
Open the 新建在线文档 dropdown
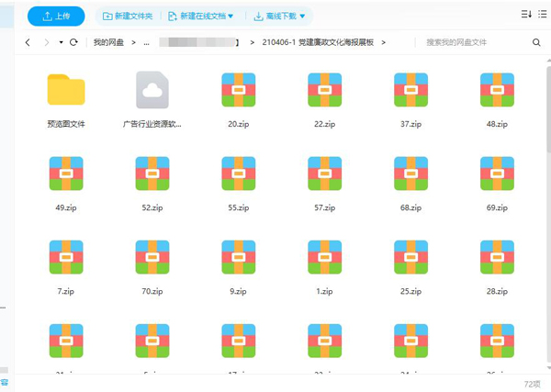(x=200, y=17)
